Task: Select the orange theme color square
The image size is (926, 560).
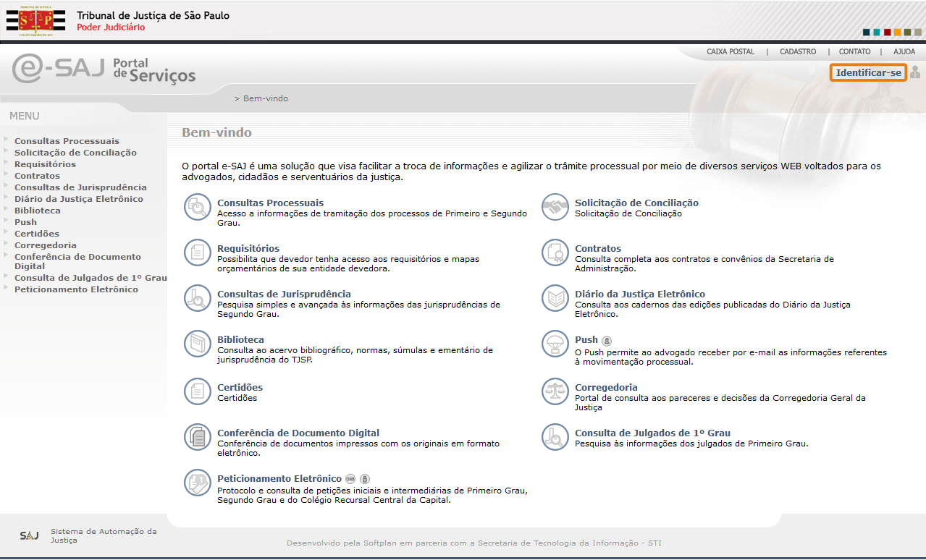Action: pyautogui.click(x=897, y=33)
